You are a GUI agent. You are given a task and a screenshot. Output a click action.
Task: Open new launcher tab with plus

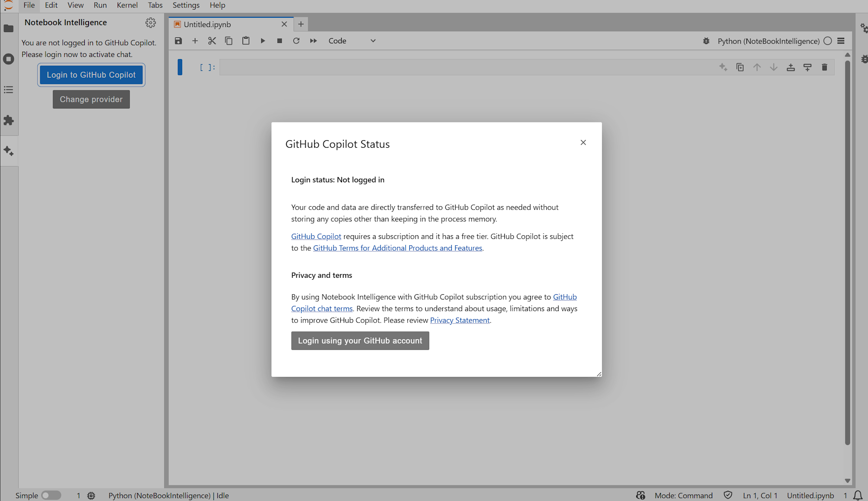point(301,24)
